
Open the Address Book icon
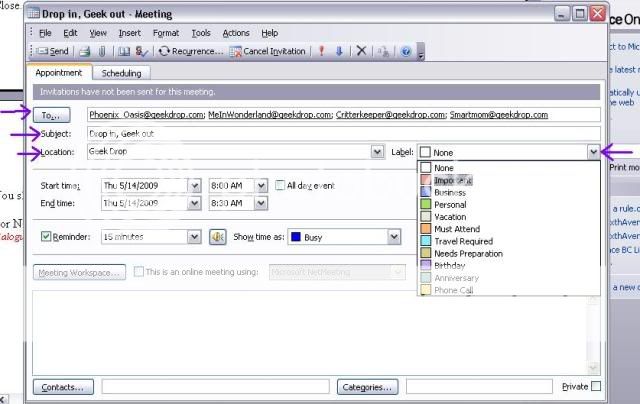pos(124,51)
